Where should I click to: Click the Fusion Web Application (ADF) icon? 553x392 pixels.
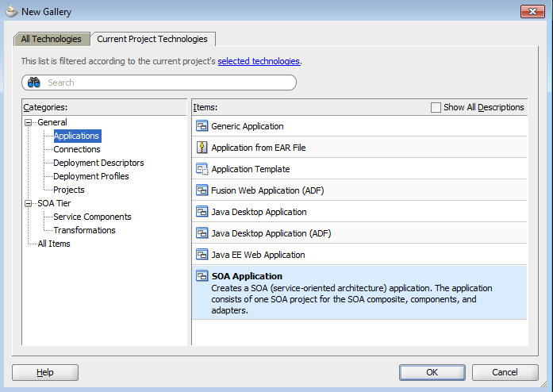click(x=202, y=190)
